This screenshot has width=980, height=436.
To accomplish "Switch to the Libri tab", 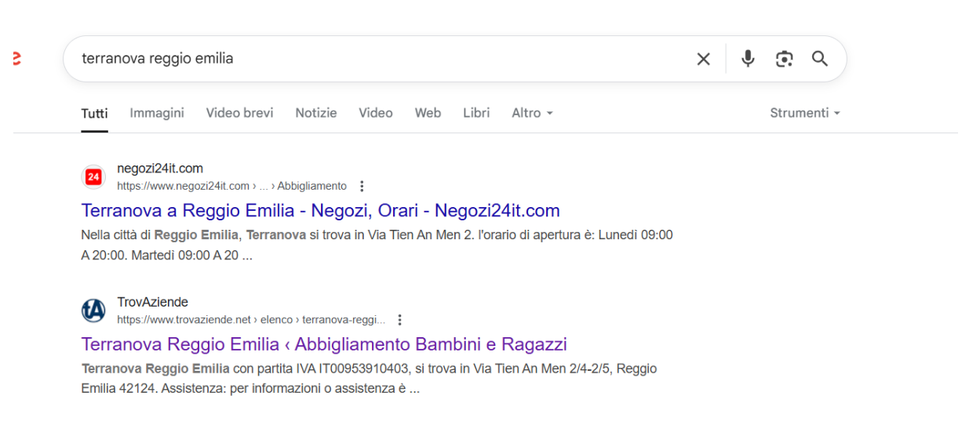I will [476, 113].
